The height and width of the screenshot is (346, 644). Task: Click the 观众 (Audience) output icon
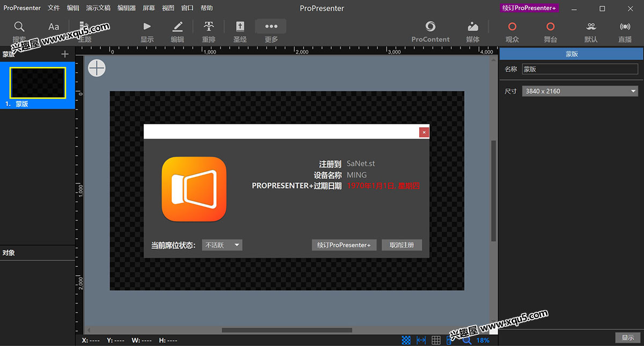tap(512, 26)
